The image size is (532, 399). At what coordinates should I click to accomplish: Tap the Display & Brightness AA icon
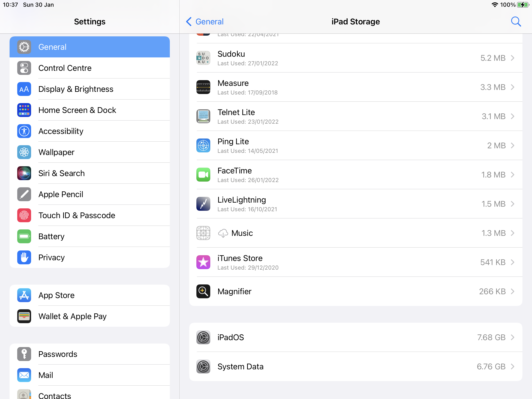click(x=24, y=89)
